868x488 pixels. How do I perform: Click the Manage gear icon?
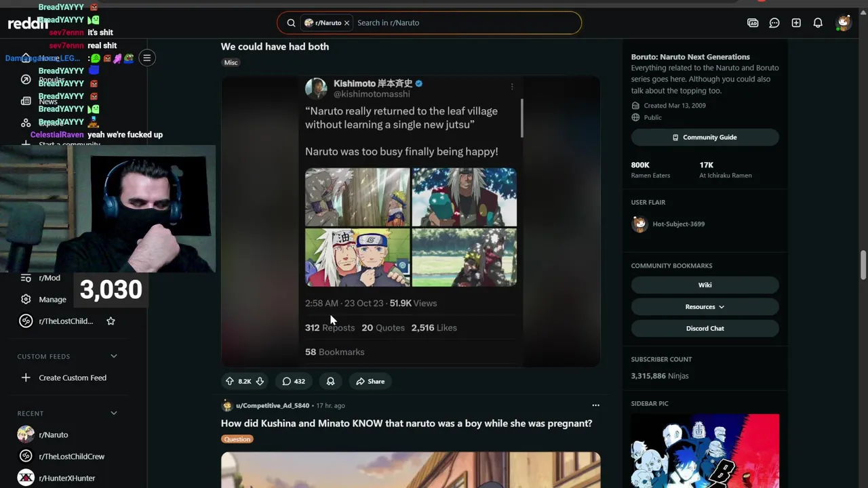tap(26, 299)
